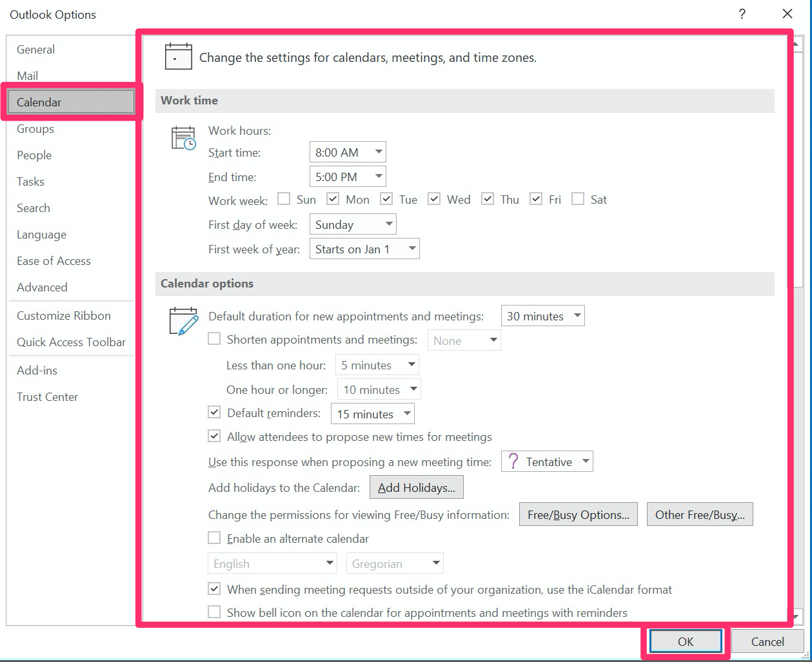Open the End time dropdown
The image size is (812, 662).
click(x=348, y=177)
